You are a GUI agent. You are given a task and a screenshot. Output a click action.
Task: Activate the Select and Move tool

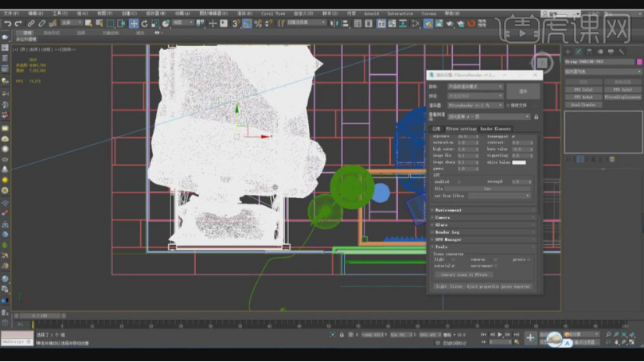[134, 23]
